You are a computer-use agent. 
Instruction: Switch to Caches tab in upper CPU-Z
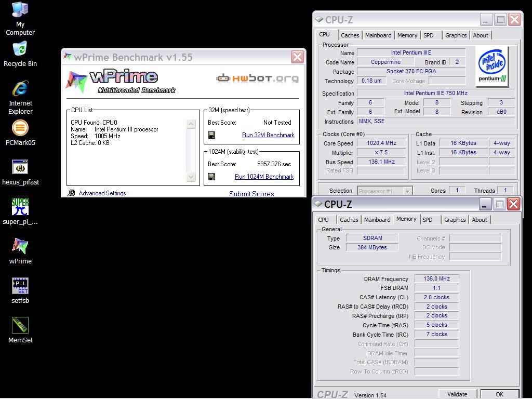pyautogui.click(x=350, y=35)
